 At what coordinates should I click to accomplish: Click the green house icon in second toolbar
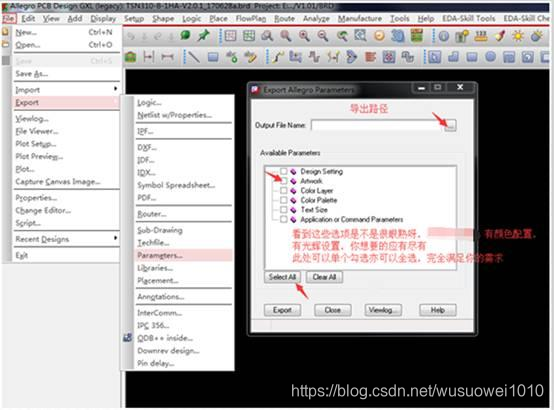(130, 57)
